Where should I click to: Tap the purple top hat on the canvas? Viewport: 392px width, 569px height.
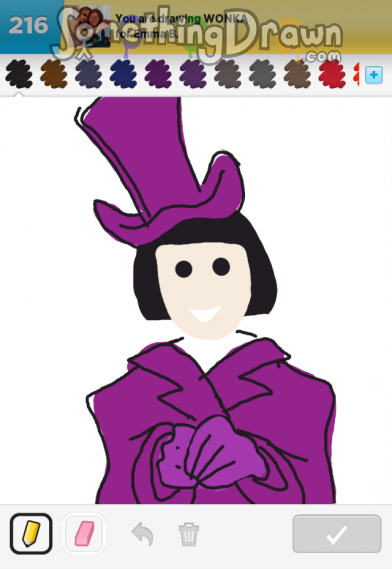pos(160,171)
